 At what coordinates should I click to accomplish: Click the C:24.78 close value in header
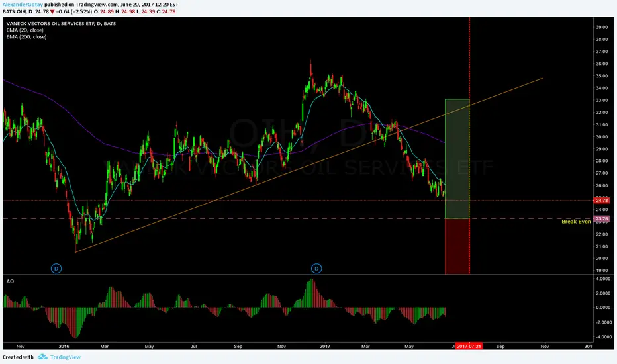coord(166,11)
